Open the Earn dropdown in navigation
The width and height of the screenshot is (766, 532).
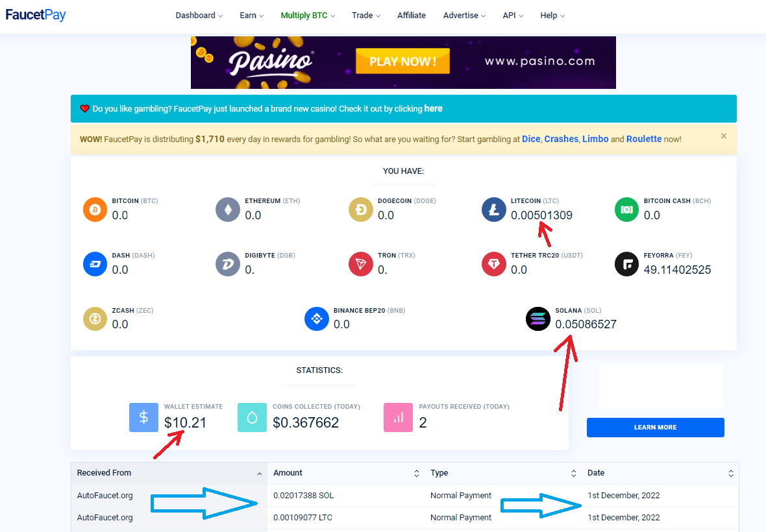[252, 16]
